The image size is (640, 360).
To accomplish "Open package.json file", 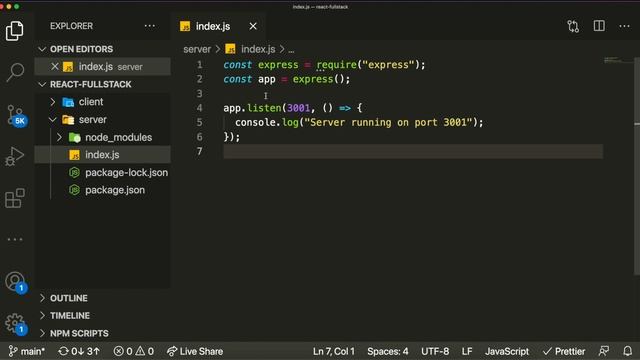I will 103,190.
